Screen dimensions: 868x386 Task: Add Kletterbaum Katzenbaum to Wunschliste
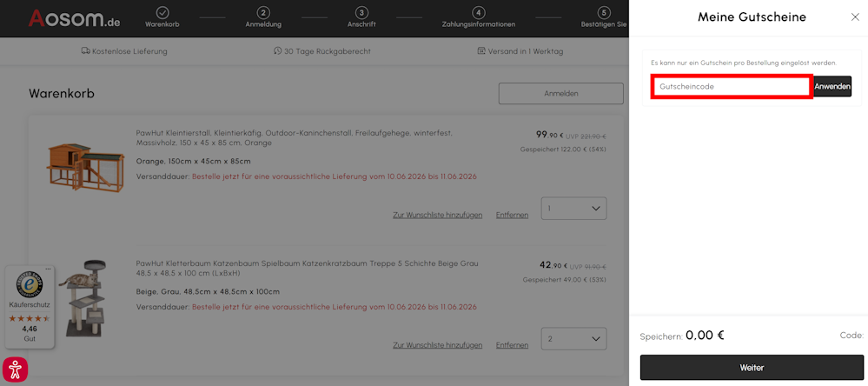[x=437, y=345]
